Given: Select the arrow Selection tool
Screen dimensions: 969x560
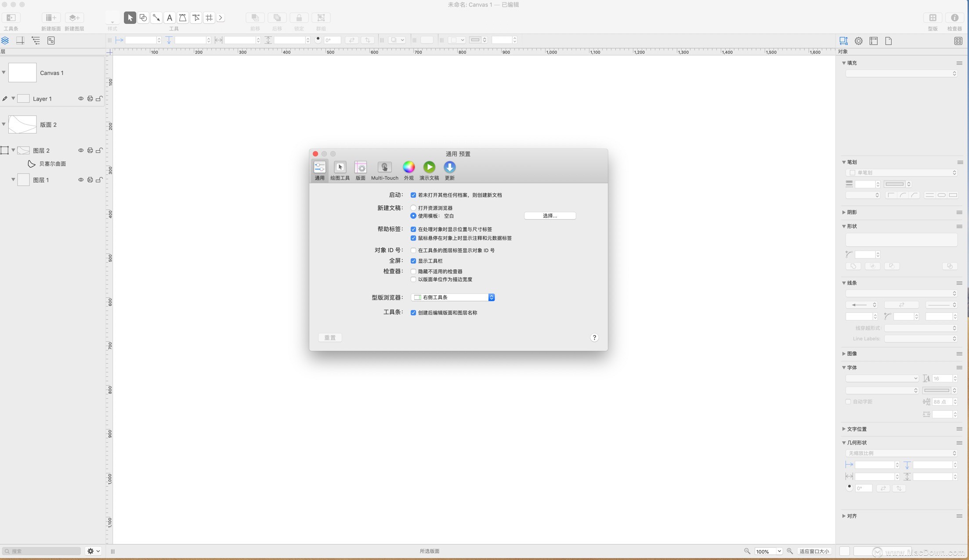Looking at the screenshot, I should point(130,18).
